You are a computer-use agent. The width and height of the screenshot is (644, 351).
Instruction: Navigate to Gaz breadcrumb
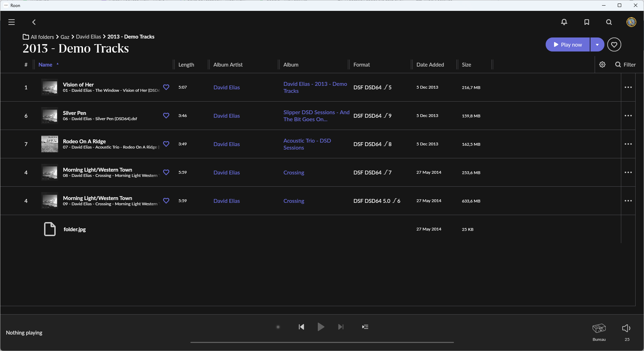(x=65, y=37)
